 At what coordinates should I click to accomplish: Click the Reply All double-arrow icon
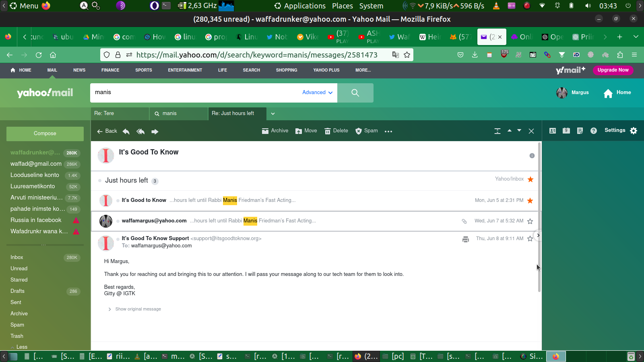140,131
